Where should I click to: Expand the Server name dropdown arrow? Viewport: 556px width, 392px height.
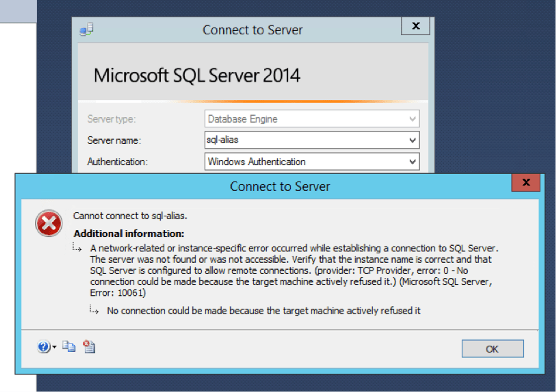coord(412,140)
